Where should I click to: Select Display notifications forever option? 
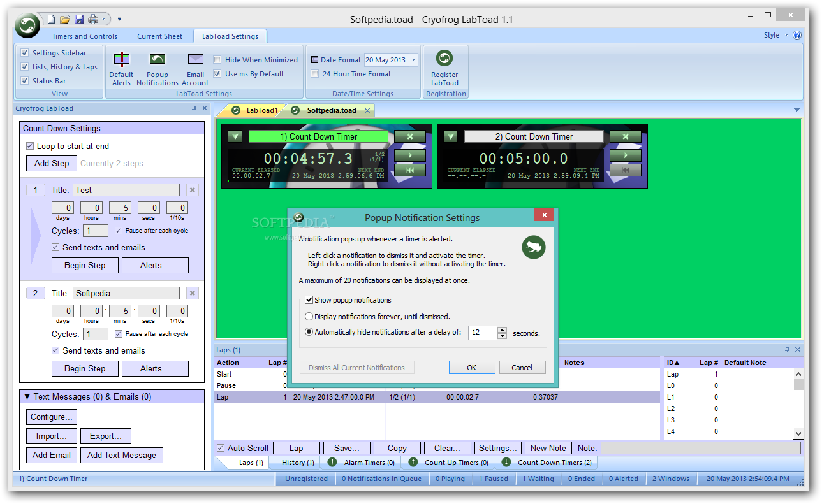click(x=309, y=317)
